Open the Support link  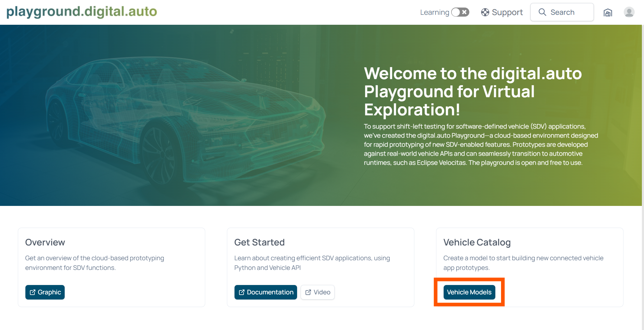(507, 12)
